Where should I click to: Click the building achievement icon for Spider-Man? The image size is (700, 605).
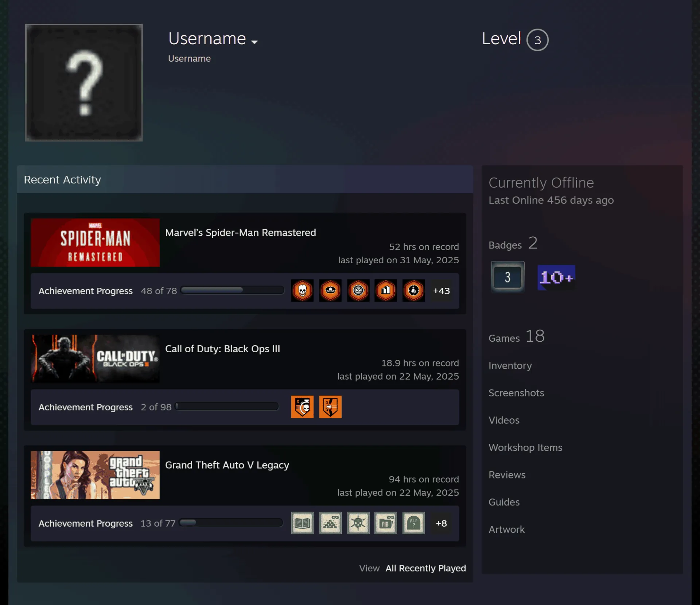pos(386,291)
